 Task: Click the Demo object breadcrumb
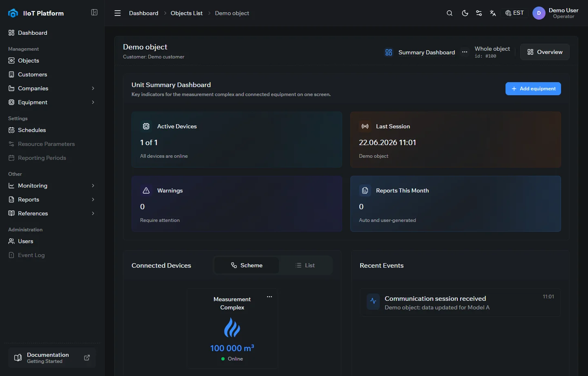[232, 13]
